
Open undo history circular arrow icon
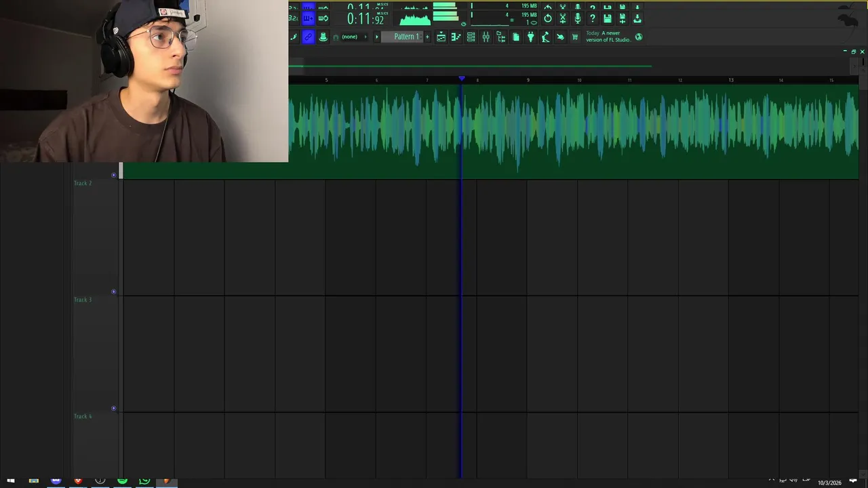tap(547, 18)
